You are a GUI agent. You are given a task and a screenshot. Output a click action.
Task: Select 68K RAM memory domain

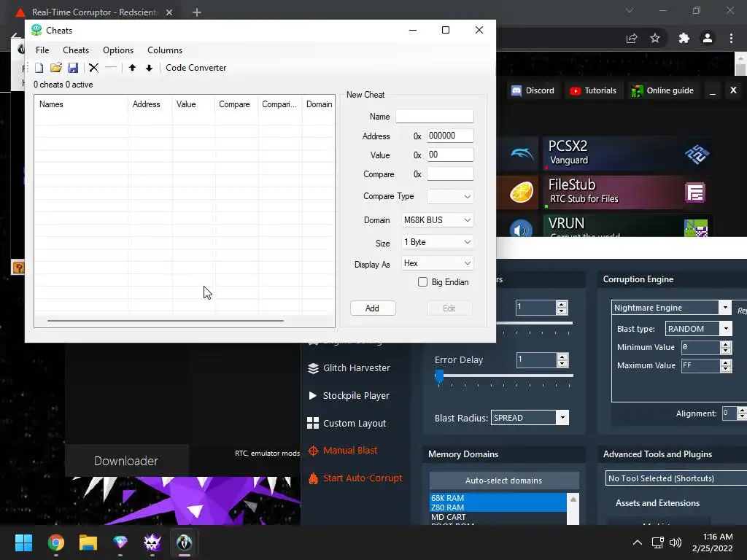point(498,497)
